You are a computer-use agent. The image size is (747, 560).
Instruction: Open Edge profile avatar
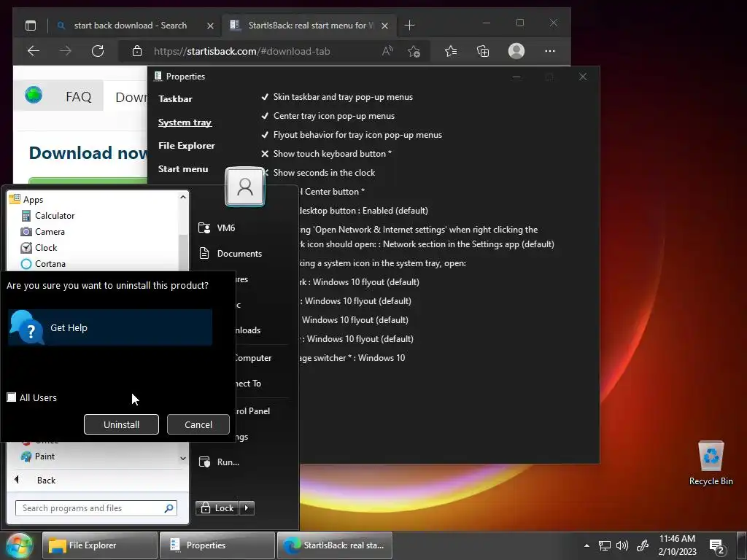tap(516, 51)
